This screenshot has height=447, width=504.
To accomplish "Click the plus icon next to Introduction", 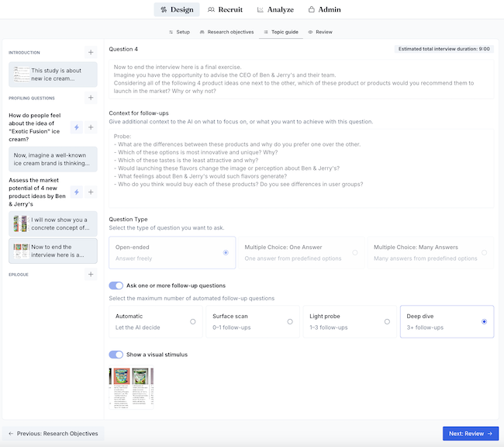I will point(91,53).
